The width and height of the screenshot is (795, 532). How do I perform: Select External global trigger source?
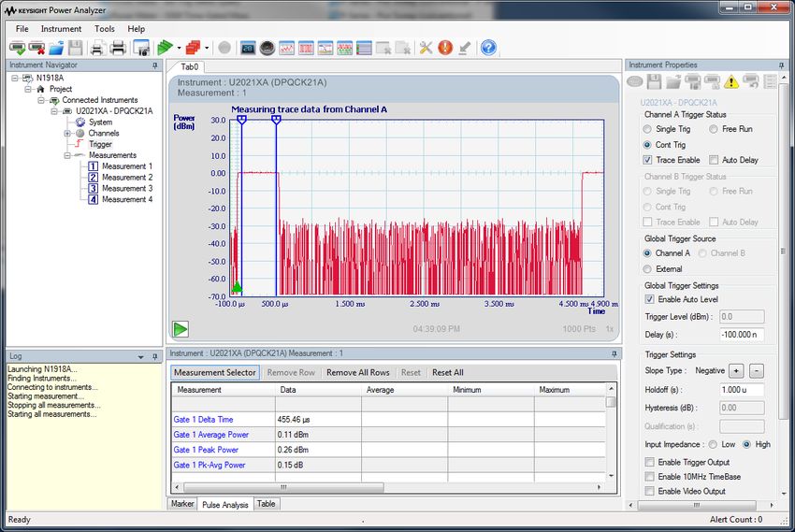click(647, 269)
